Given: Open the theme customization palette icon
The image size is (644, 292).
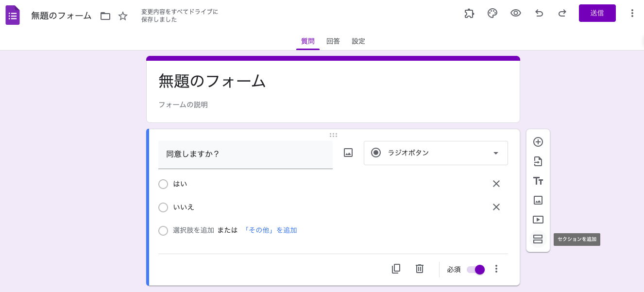Looking at the screenshot, I should coord(492,13).
